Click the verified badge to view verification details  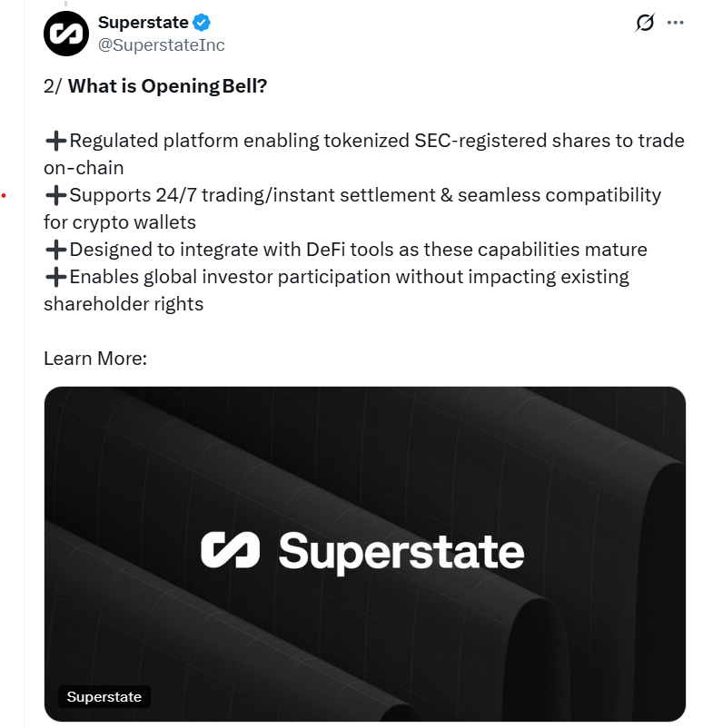click(x=201, y=23)
